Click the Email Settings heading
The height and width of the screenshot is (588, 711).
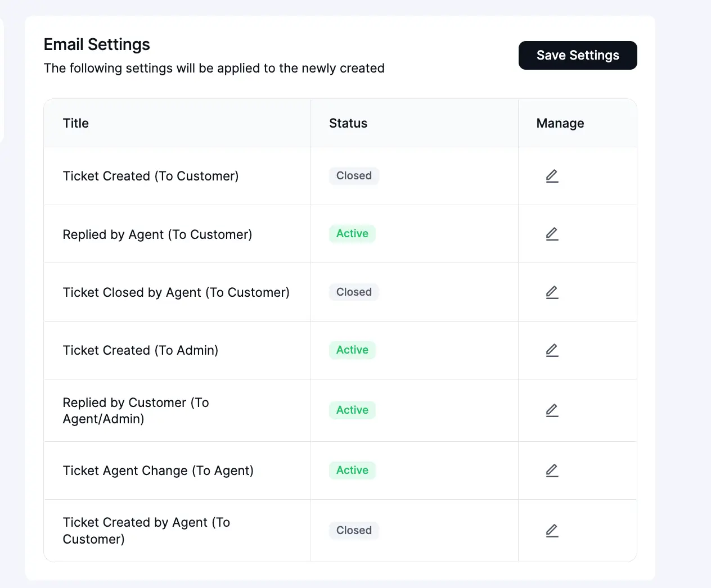click(x=96, y=44)
